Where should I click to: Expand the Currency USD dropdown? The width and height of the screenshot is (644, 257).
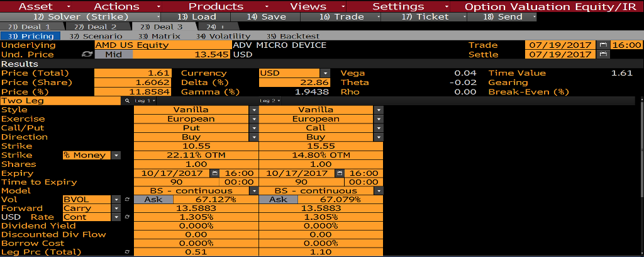coord(325,73)
